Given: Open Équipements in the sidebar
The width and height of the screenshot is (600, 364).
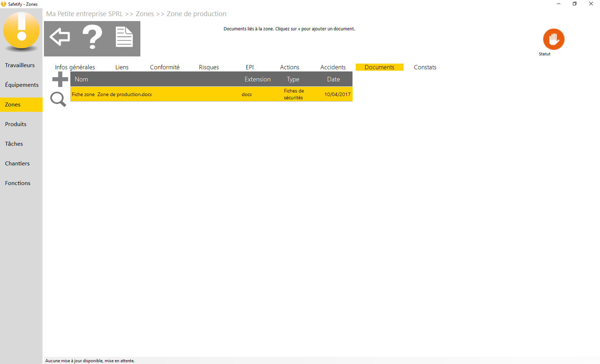Looking at the screenshot, I should tap(21, 85).
